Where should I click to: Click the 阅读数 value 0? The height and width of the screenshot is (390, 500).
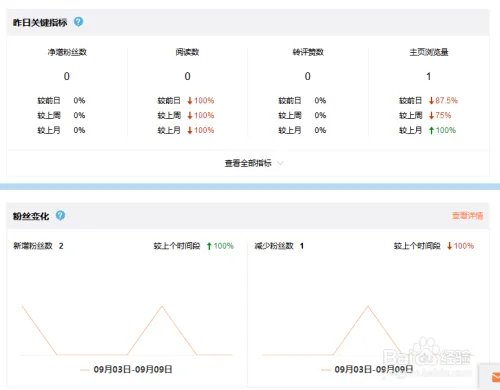click(187, 76)
